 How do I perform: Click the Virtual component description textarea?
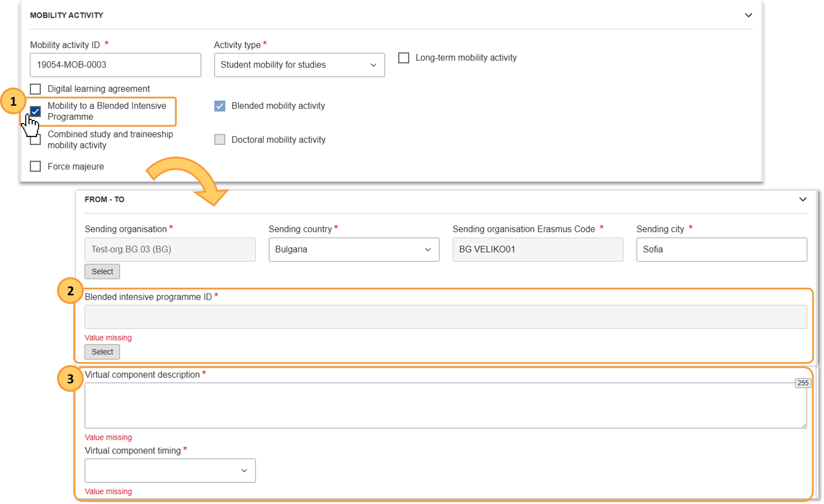(446, 405)
